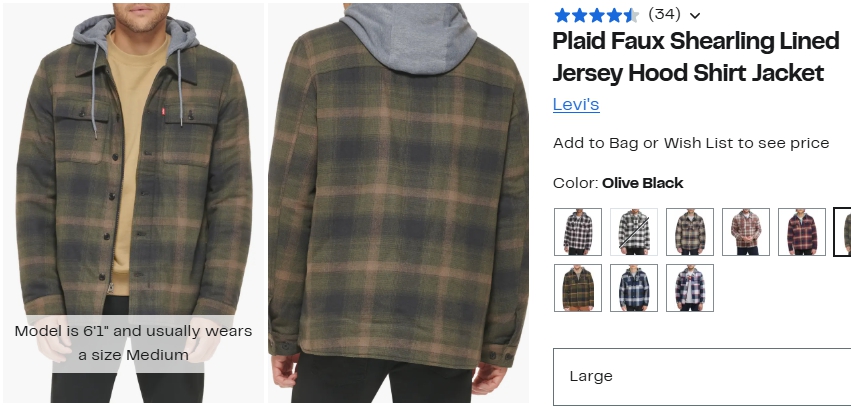
Task: Select the crossed-out unavailable plaid swatch
Action: click(633, 232)
